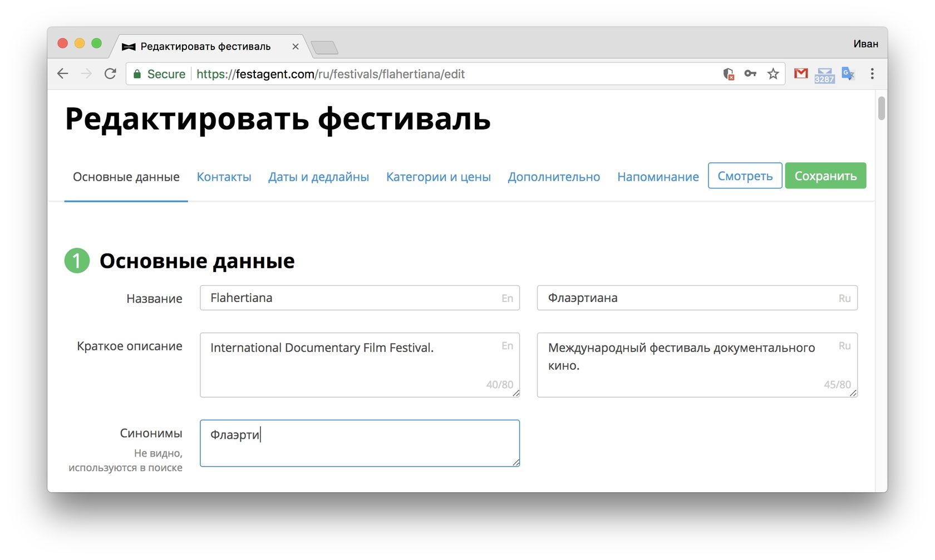The width and height of the screenshot is (935, 560).
Task: Go back with the browser back arrow
Action: click(x=63, y=74)
